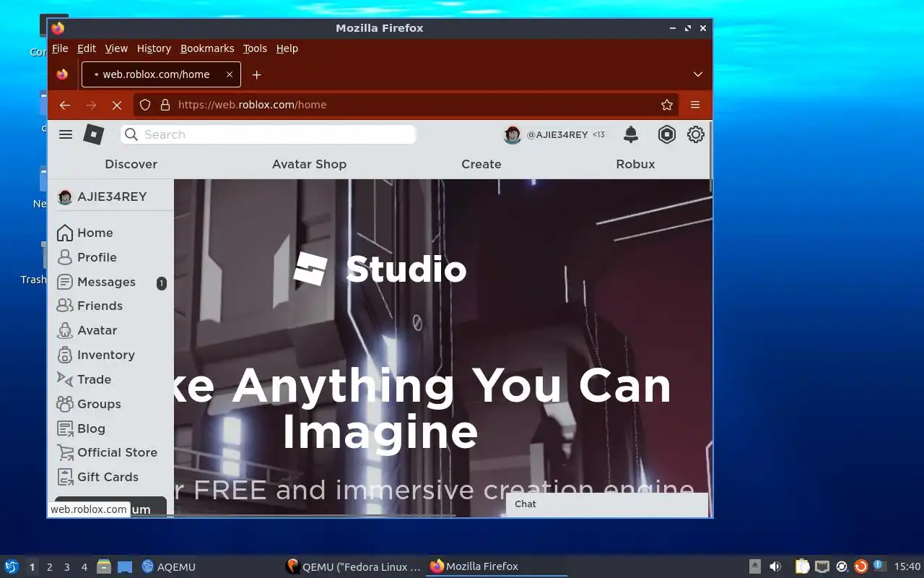This screenshot has height=578, width=924.
Task: Click the QEMU Fedora Linux taskbar entry
Action: (353, 567)
